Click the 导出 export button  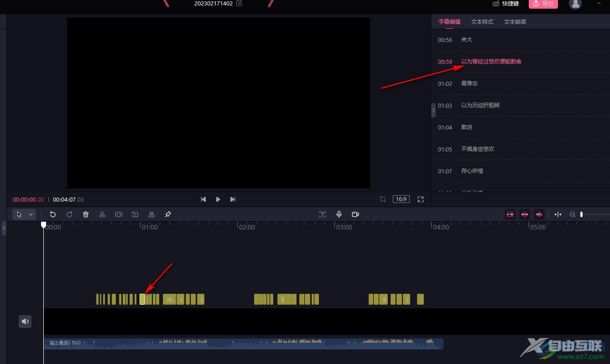click(x=543, y=4)
